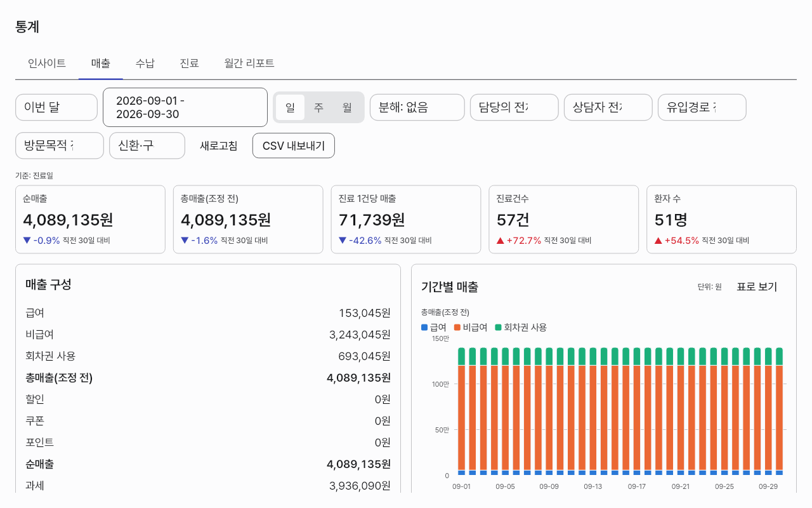Click the down triangle beside -1.6%
The width and height of the screenshot is (812, 508).
pyautogui.click(x=185, y=240)
